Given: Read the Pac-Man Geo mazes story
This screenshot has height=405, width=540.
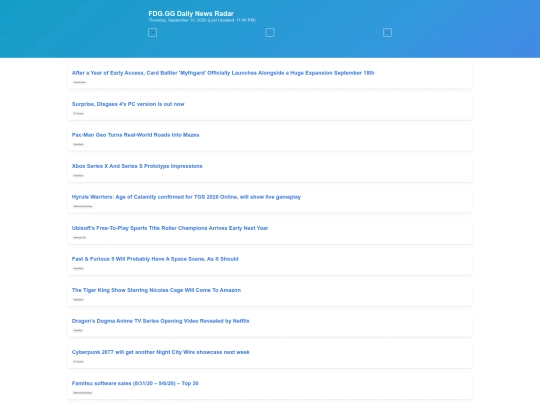Looking at the screenshot, I should (x=135, y=135).
